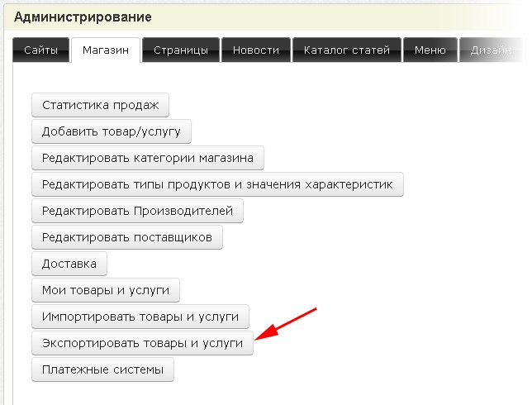
Task: Click the red arrow annotation
Action: tap(286, 324)
